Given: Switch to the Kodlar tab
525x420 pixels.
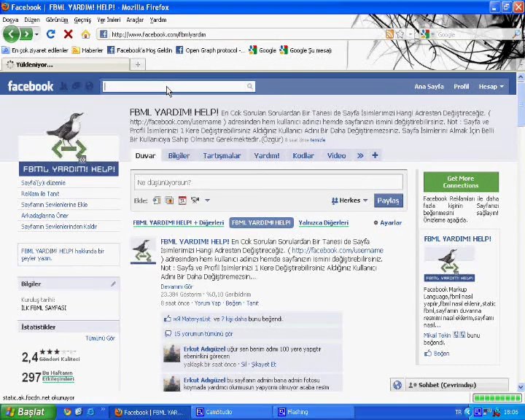Looking at the screenshot, I should click(303, 155).
